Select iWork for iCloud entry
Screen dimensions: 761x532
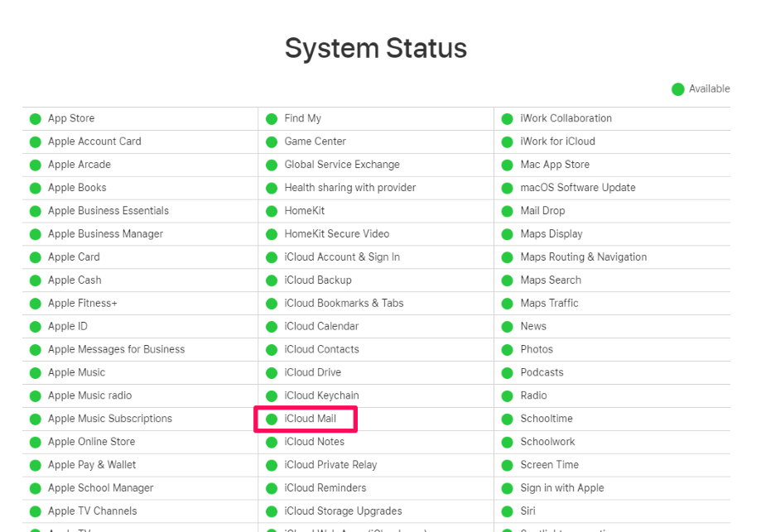click(x=557, y=141)
